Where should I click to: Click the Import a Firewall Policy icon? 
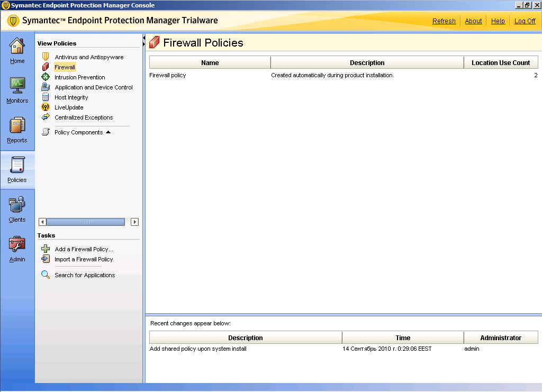click(x=46, y=259)
